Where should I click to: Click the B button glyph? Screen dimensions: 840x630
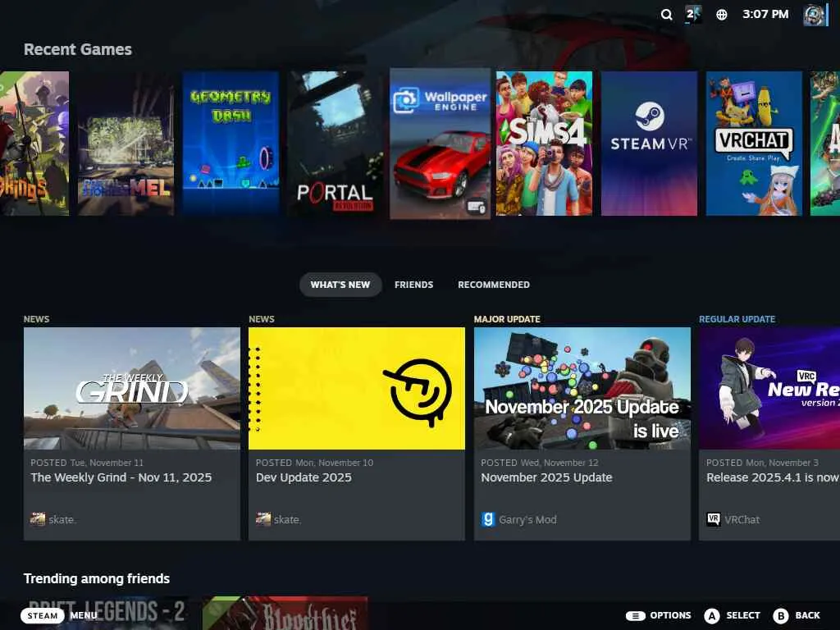781,616
